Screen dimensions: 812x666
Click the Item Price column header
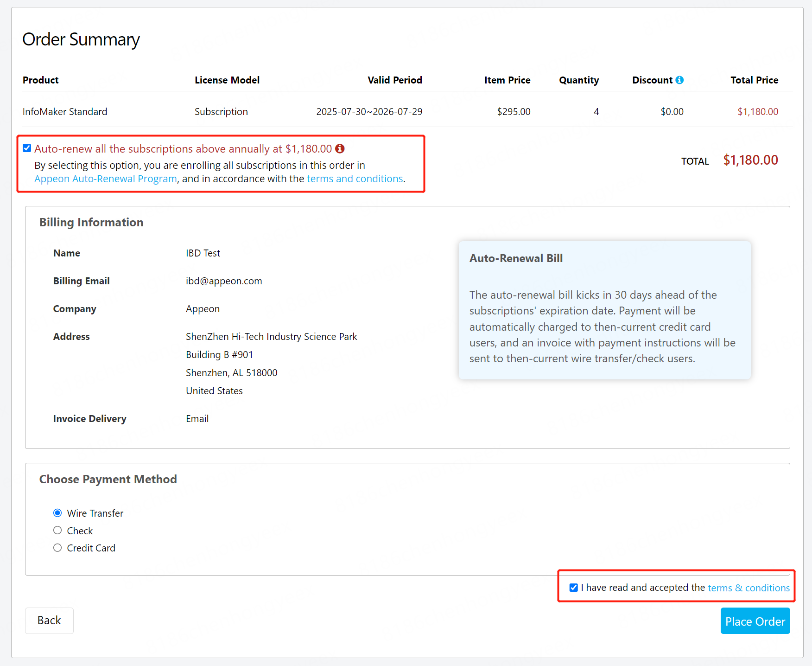507,80
